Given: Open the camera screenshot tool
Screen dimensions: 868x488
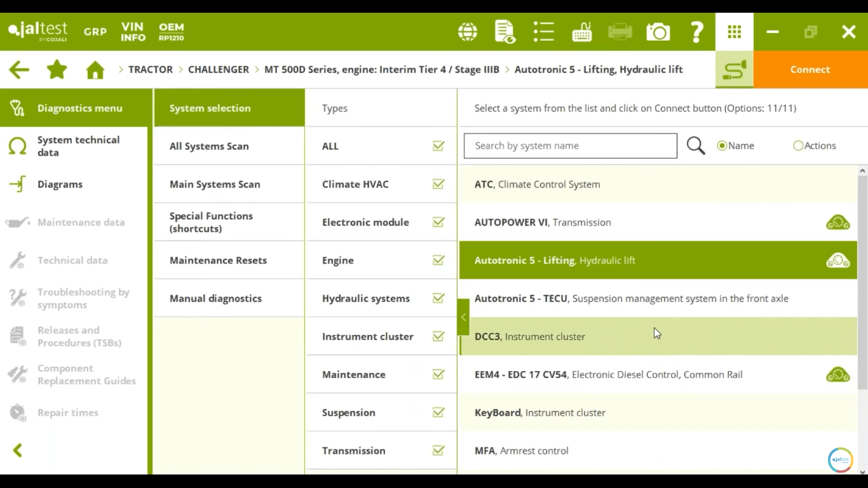Looking at the screenshot, I should coord(658,32).
